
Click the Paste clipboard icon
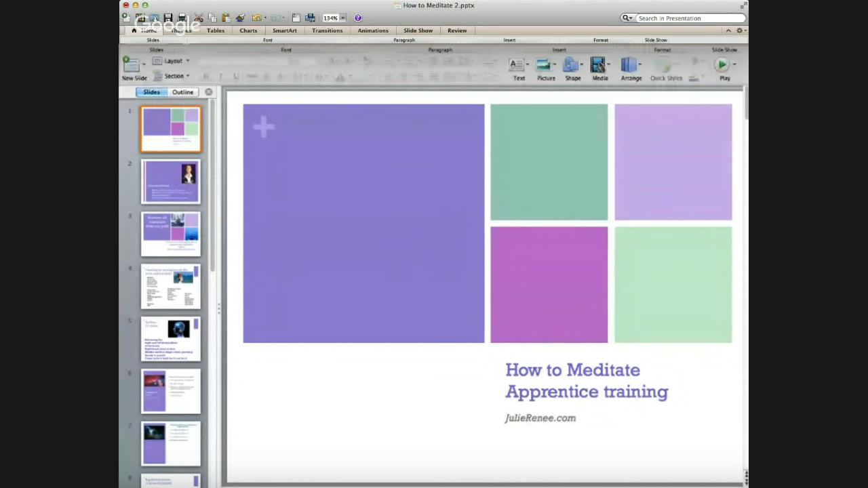point(226,18)
